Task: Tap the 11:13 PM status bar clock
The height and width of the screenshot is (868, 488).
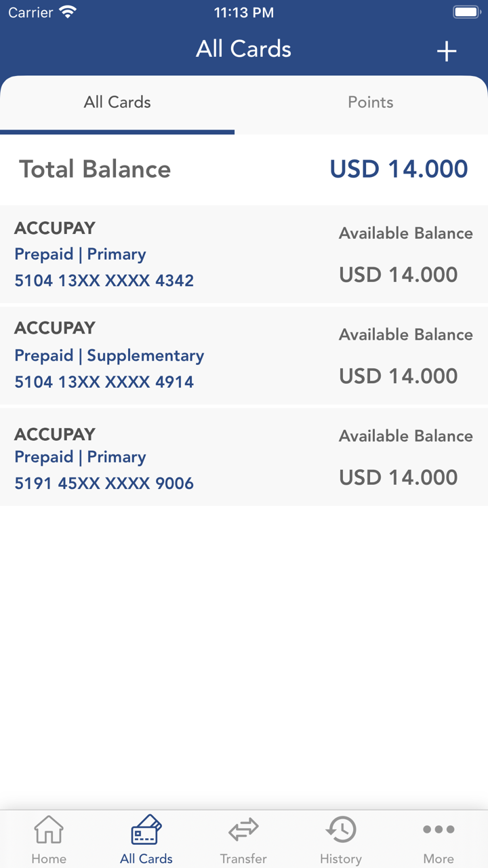Action: click(243, 12)
